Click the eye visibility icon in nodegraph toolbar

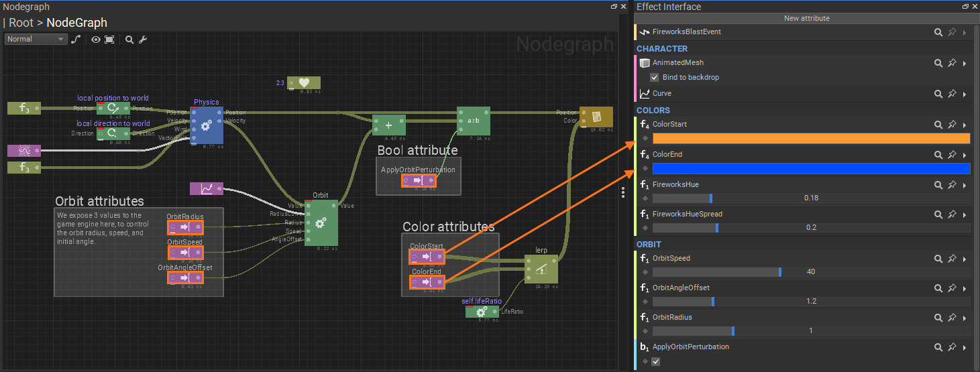point(96,40)
